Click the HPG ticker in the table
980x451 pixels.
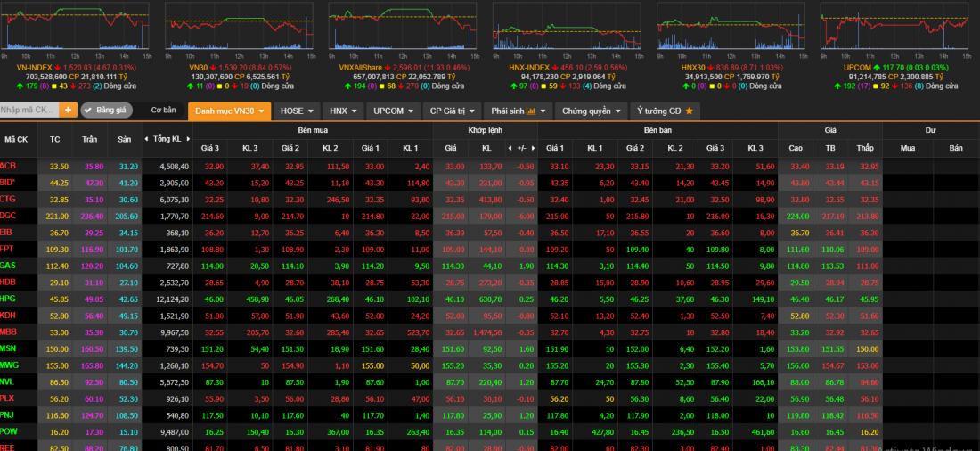(x=9, y=299)
